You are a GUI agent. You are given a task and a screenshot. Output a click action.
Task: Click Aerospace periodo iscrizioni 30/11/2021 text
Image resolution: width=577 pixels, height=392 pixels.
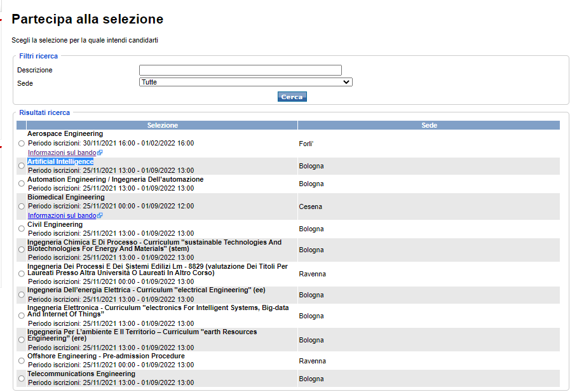pos(111,143)
